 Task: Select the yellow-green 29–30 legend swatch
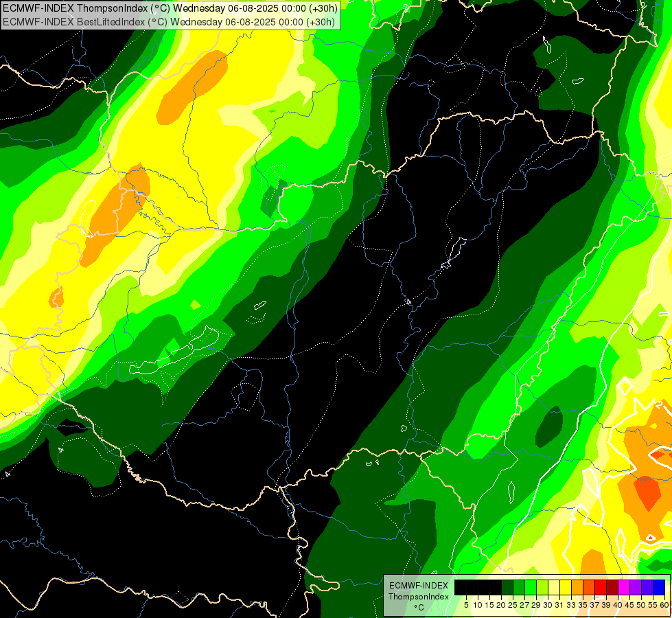pos(542,588)
